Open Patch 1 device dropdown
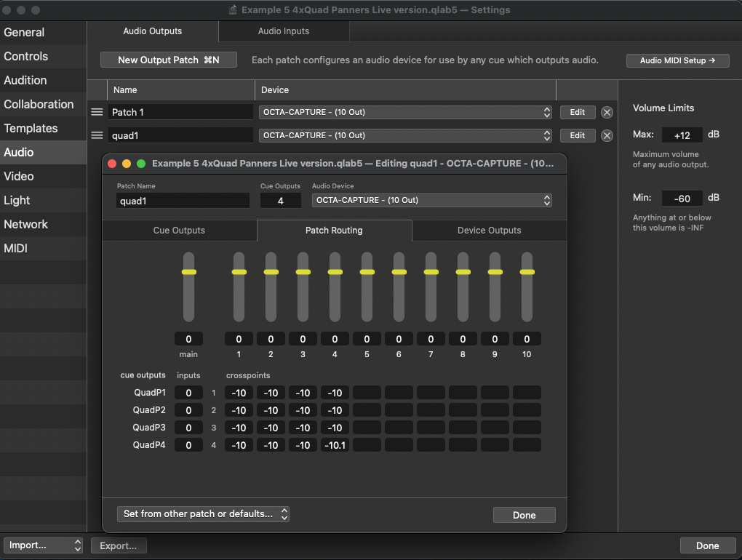This screenshot has height=560, width=742. tap(405, 112)
